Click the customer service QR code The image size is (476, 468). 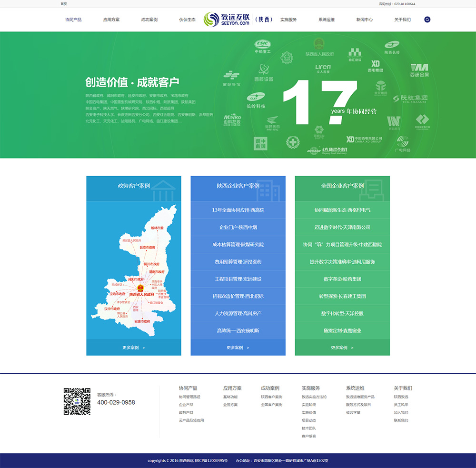77,401
